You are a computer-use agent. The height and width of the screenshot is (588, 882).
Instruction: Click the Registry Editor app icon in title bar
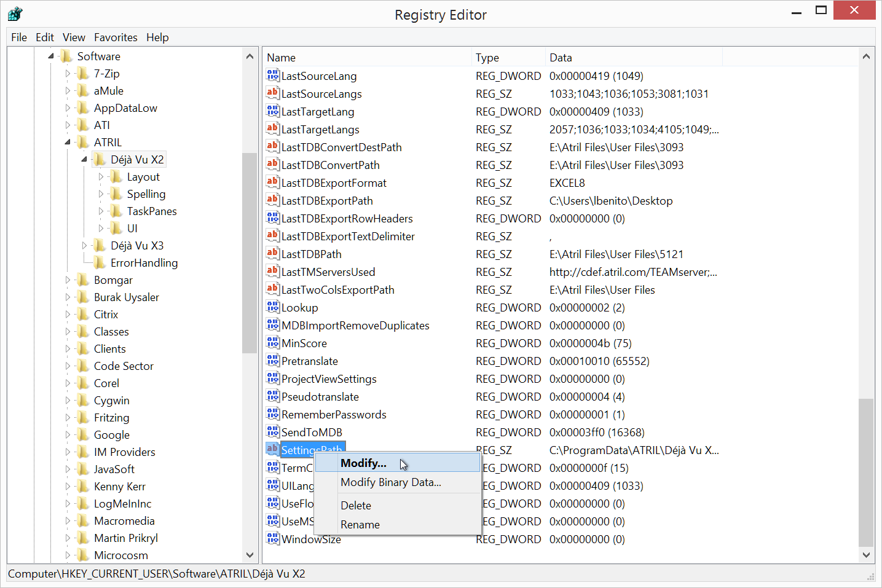(x=15, y=14)
